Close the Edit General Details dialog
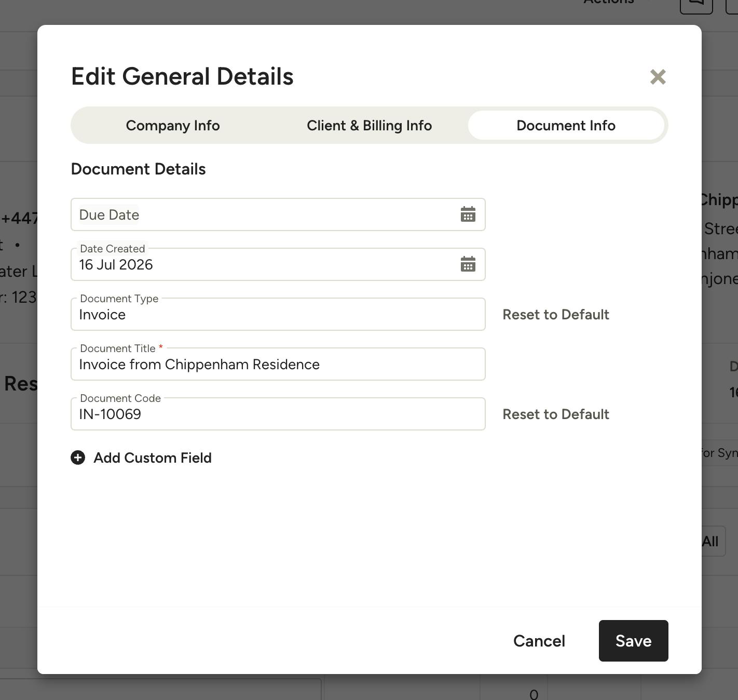Image resolution: width=738 pixels, height=700 pixels. click(x=658, y=77)
